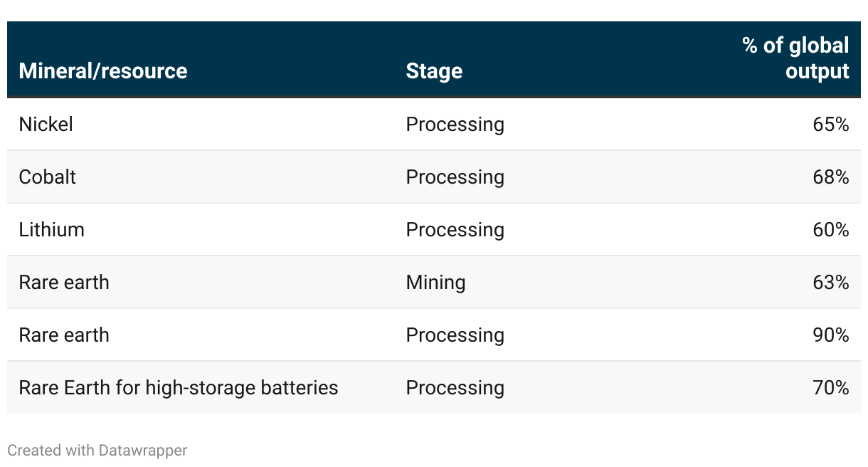868x467 pixels.
Task: Open the Created with Datawrapper link
Action: pyautogui.click(x=97, y=451)
